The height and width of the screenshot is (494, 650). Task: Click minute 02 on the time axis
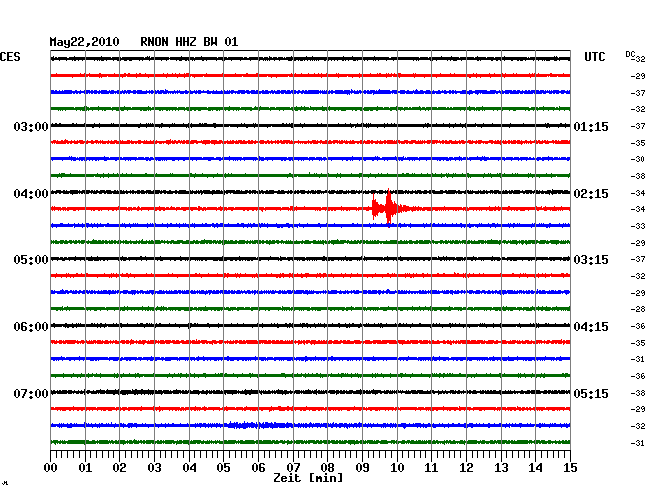coord(119,467)
